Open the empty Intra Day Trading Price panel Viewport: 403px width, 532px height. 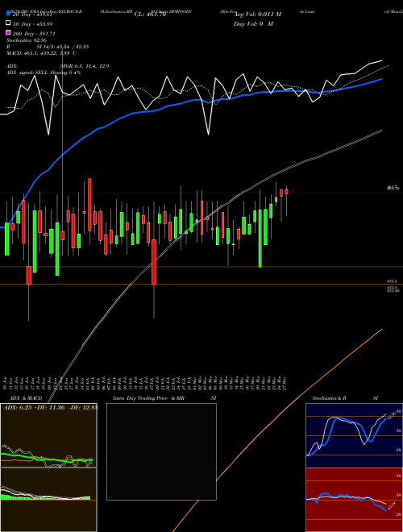(161, 451)
